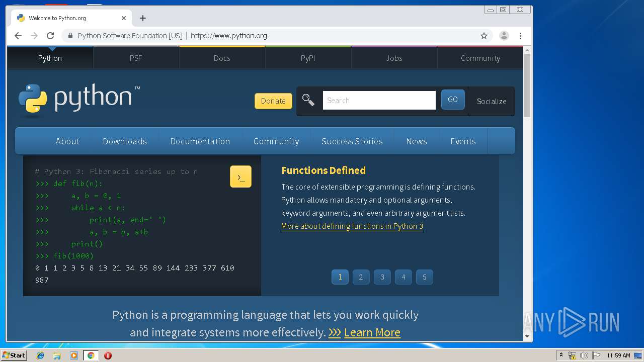Select the Community top tab
The image size is (644, 362).
(480, 58)
